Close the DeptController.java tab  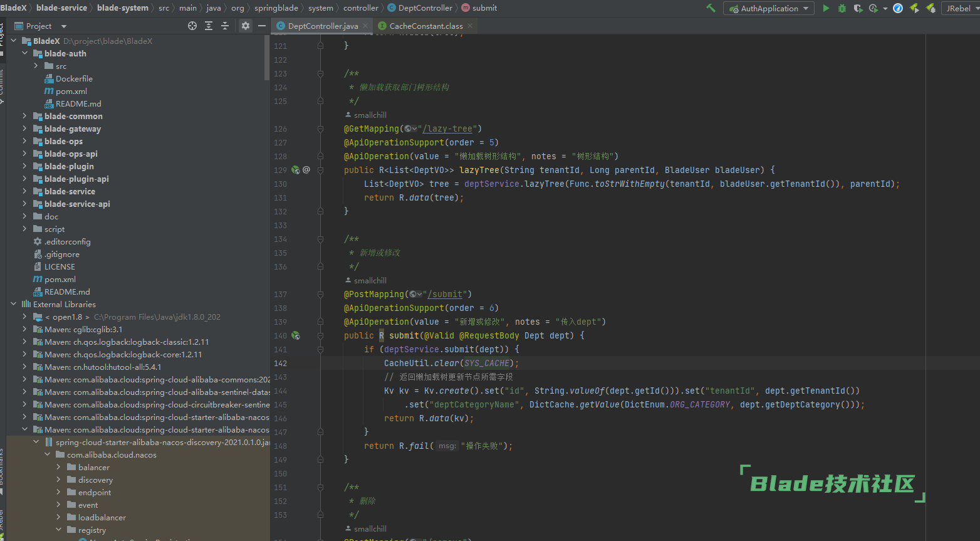click(x=365, y=26)
